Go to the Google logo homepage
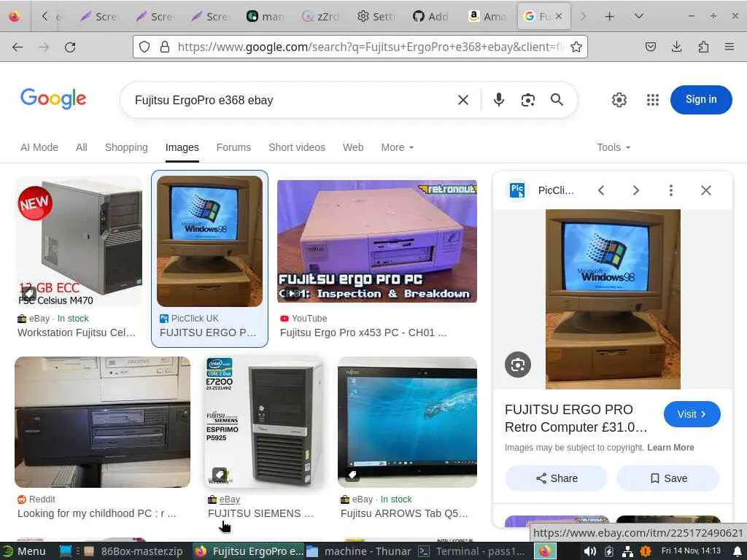The height and width of the screenshot is (560, 747). pyautogui.click(x=53, y=99)
